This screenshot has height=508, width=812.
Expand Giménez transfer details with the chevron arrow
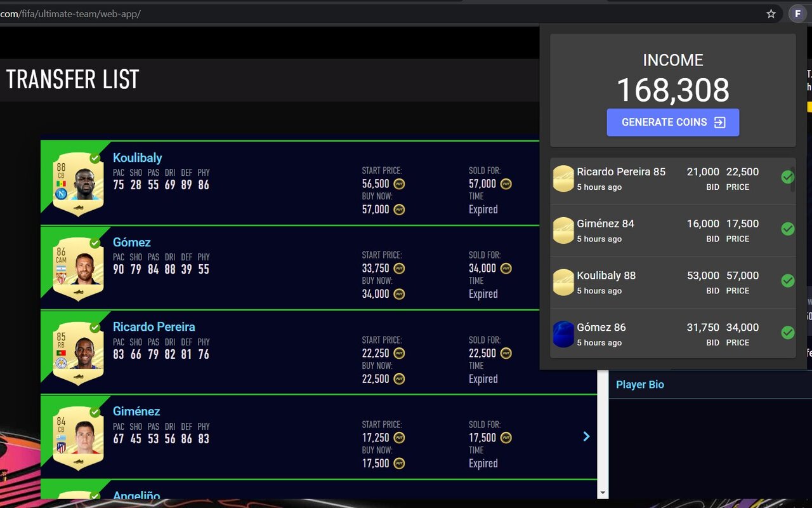586,436
